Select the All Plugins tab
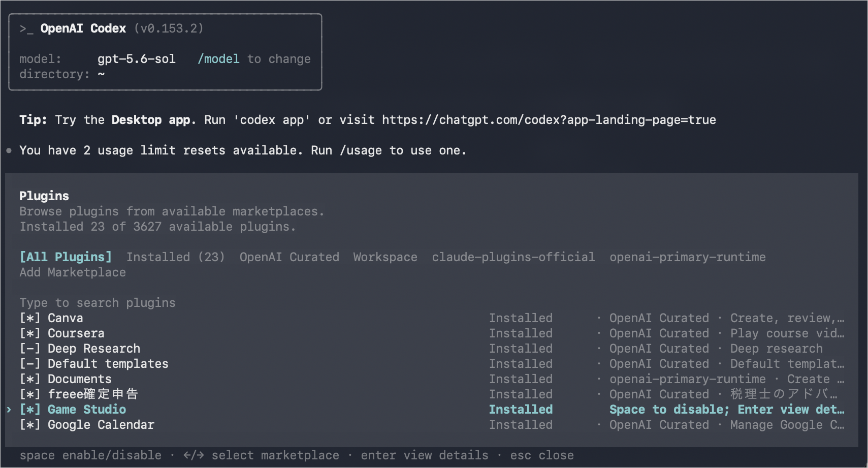Screen dimensions: 868x468 point(66,257)
